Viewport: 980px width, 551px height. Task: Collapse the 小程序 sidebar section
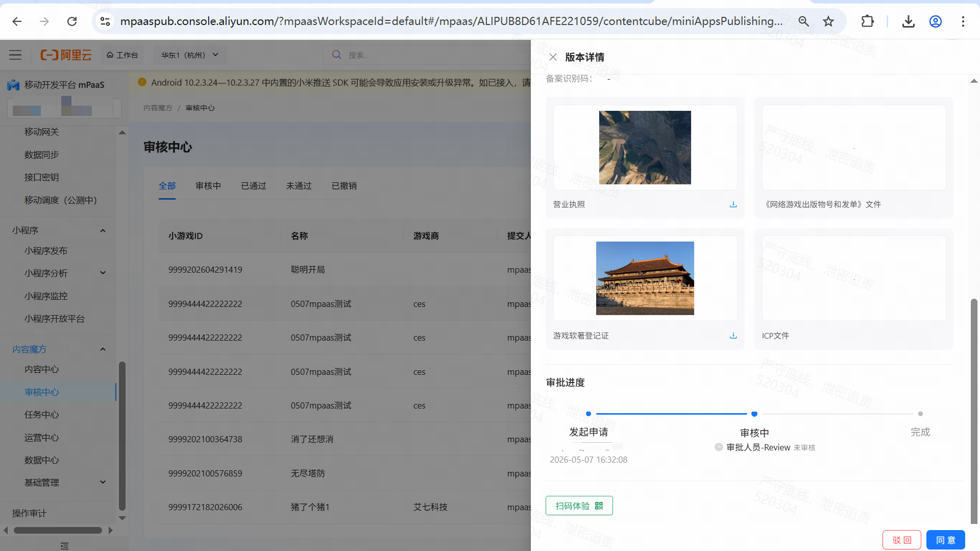[x=103, y=230]
